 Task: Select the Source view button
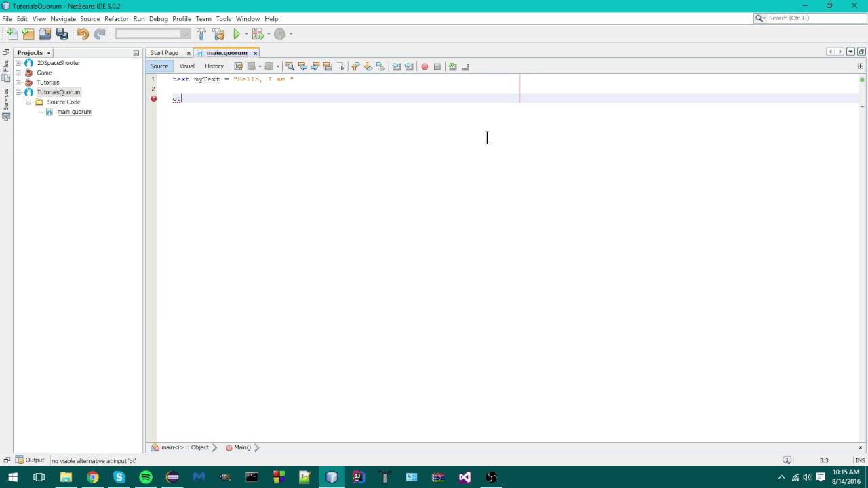pos(159,66)
